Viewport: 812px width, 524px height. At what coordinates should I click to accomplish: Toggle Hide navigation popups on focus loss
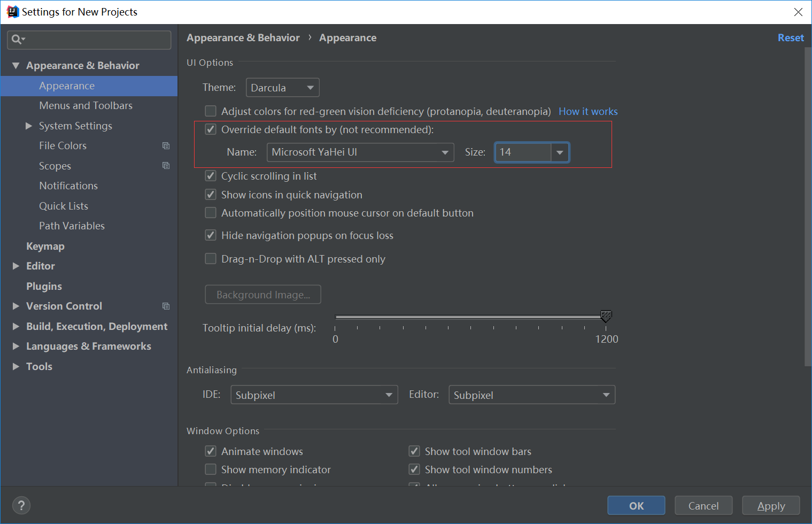coord(211,235)
